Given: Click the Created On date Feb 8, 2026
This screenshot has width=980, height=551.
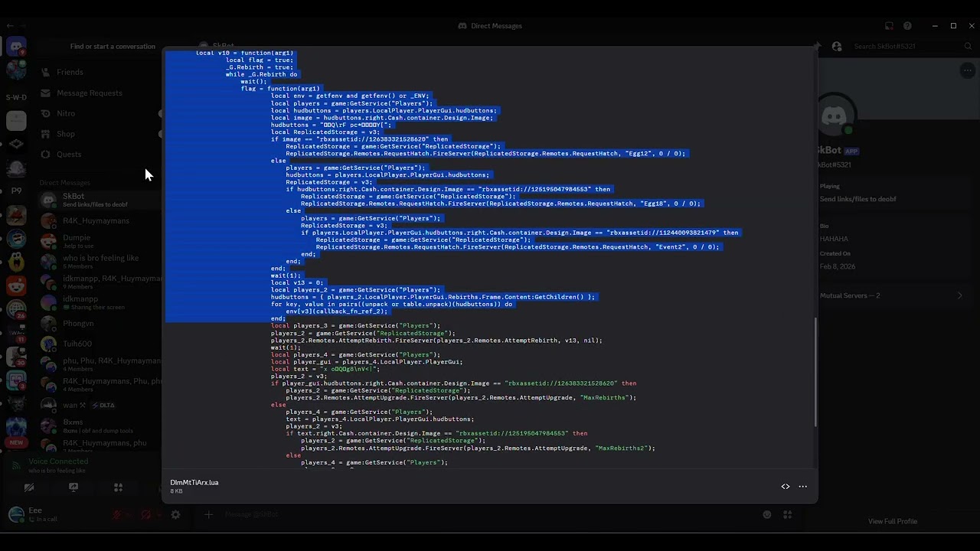Looking at the screenshot, I should click(x=838, y=266).
